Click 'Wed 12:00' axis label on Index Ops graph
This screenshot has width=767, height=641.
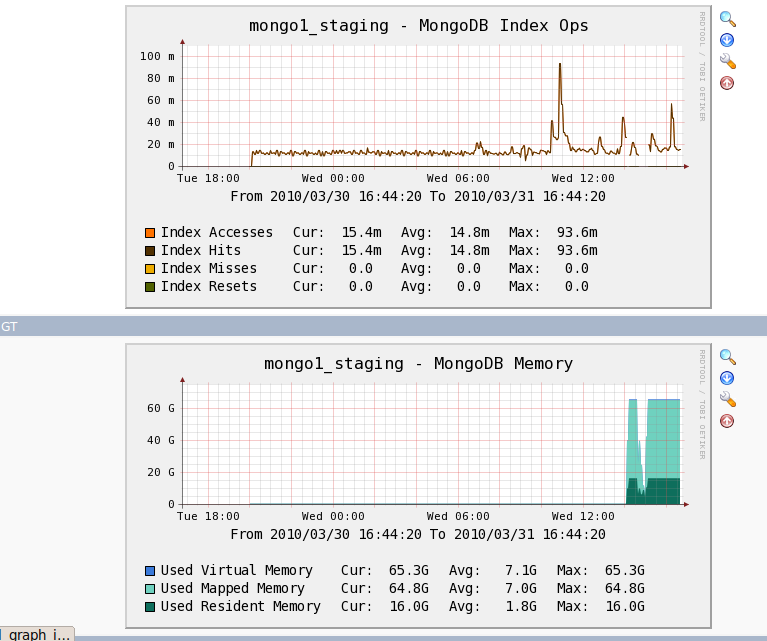point(583,179)
